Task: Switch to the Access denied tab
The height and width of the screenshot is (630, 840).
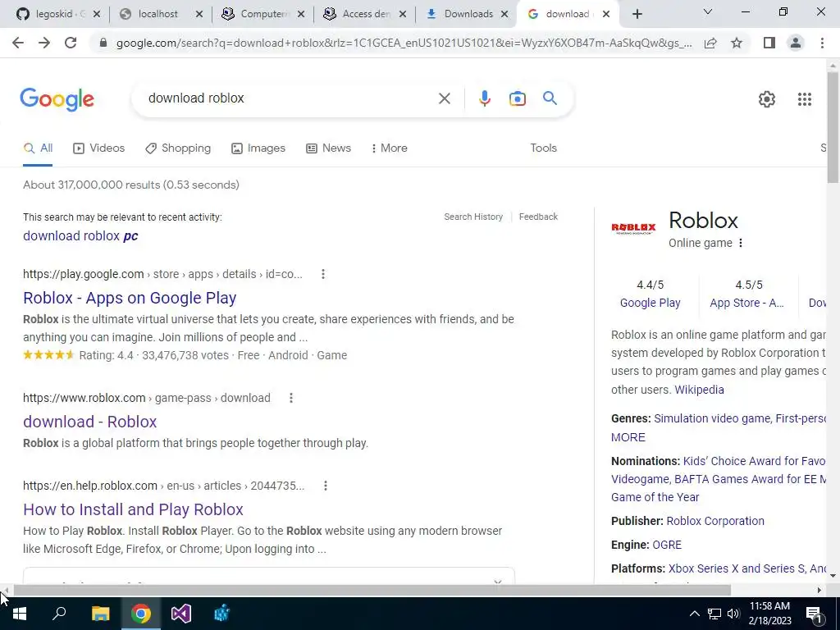Action: pos(365,15)
